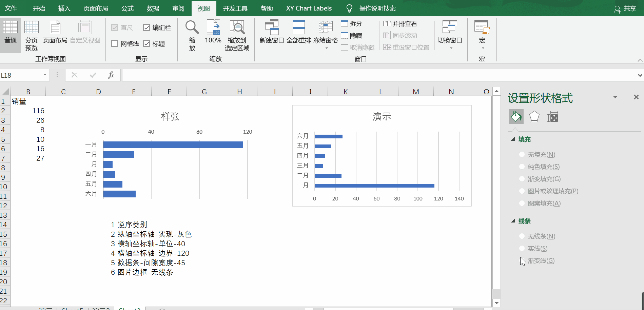This screenshot has height=310, width=644.
Task: Collapse the ribbon chevron
Action: 640,60
